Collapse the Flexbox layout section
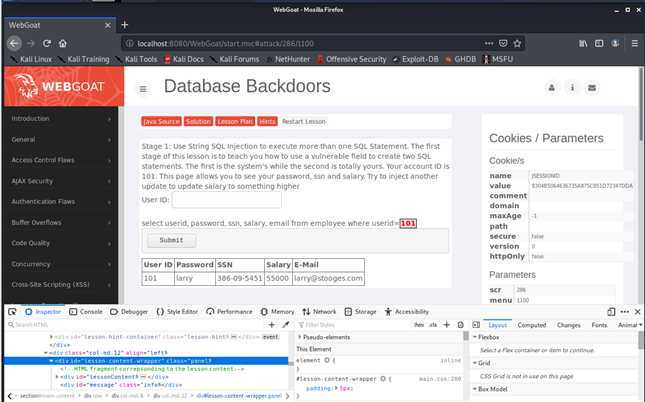Viewport: 645px width, 402px height. [475, 337]
